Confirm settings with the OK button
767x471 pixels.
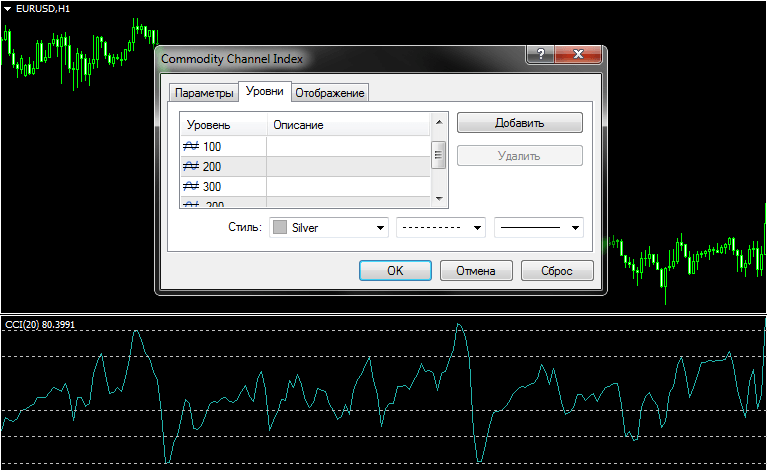[x=395, y=271]
